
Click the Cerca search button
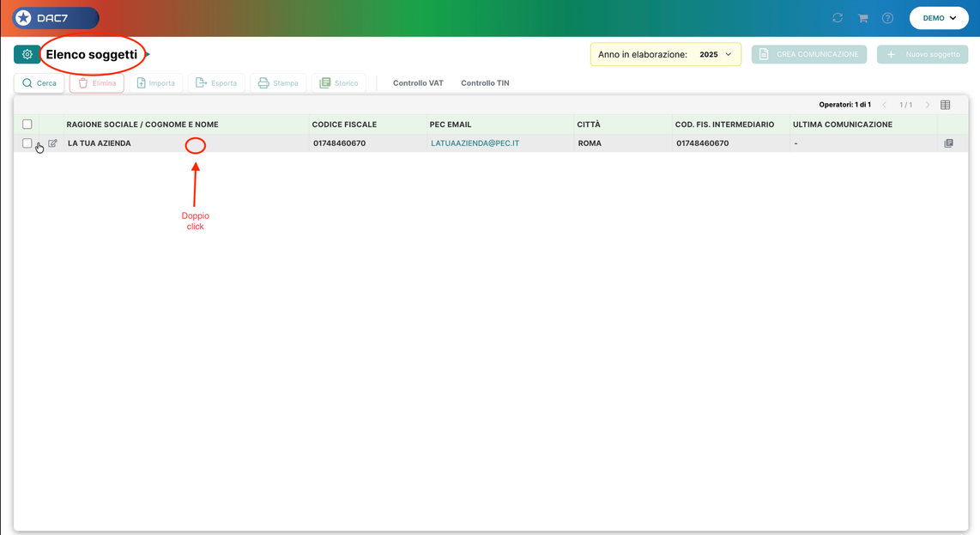point(39,83)
